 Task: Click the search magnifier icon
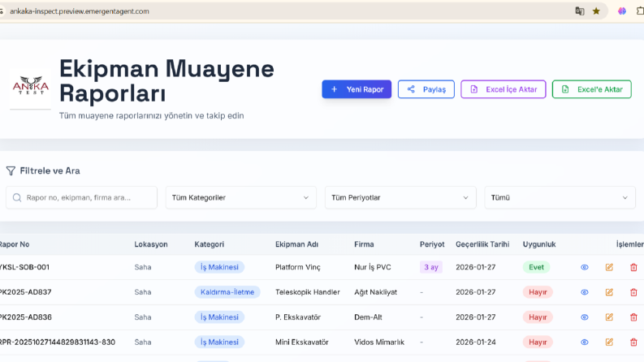[x=17, y=198]
